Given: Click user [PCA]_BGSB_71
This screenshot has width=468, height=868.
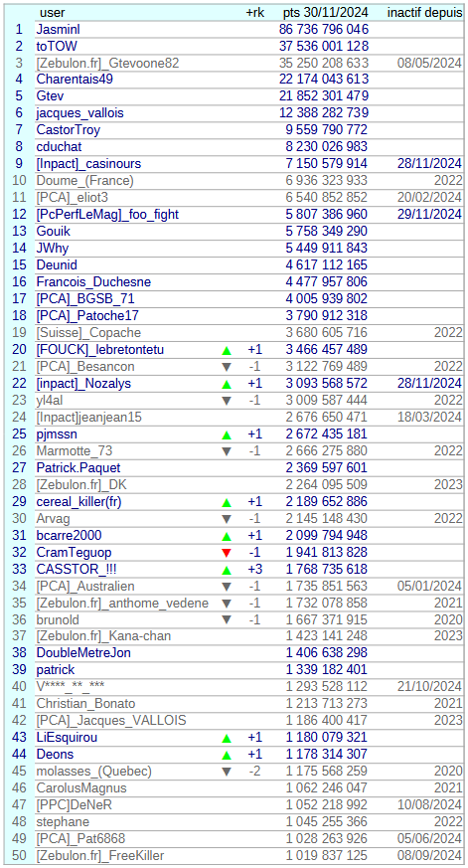Looking at the screenshot, I should [85, 299].
